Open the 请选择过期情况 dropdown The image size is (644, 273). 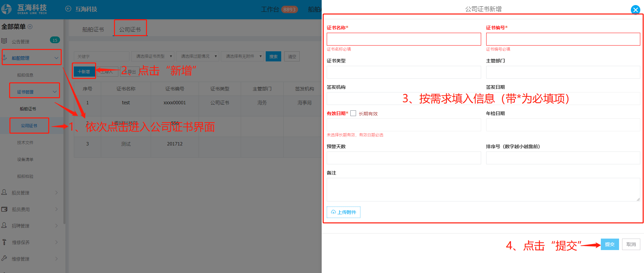click(x=198, y=56)
